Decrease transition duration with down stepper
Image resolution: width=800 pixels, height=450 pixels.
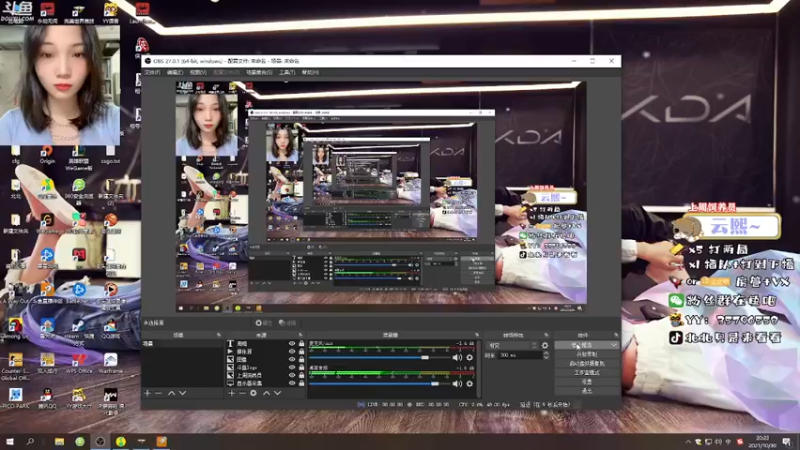click(545, 357)
